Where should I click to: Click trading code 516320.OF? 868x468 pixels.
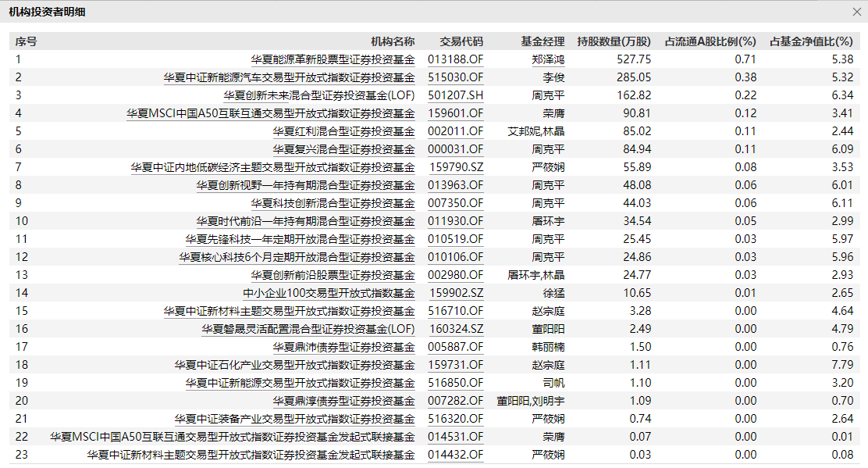point(456,419)
